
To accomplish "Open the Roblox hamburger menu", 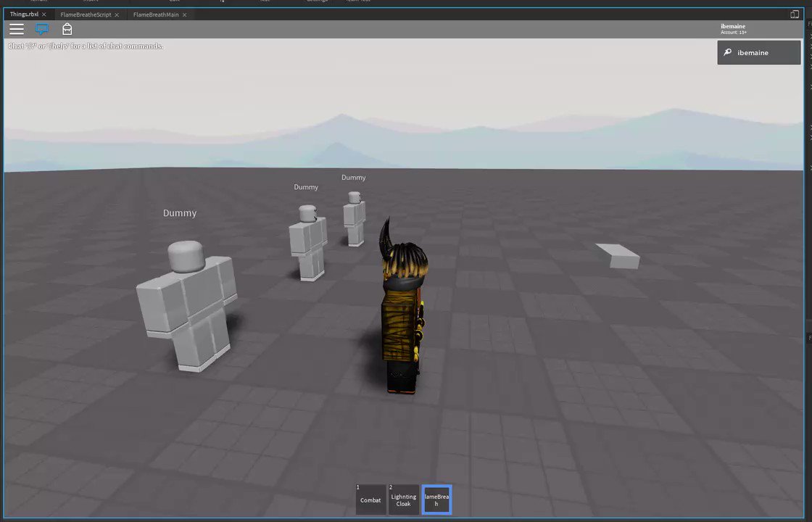I will 16,29.
